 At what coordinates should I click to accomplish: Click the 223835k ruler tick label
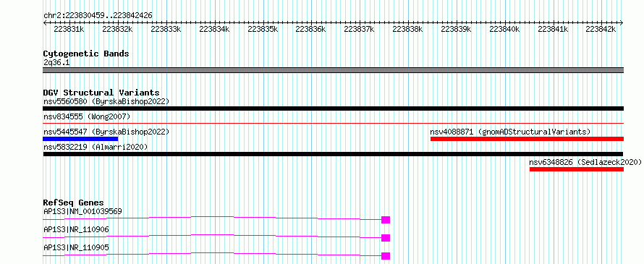point(263,29)
